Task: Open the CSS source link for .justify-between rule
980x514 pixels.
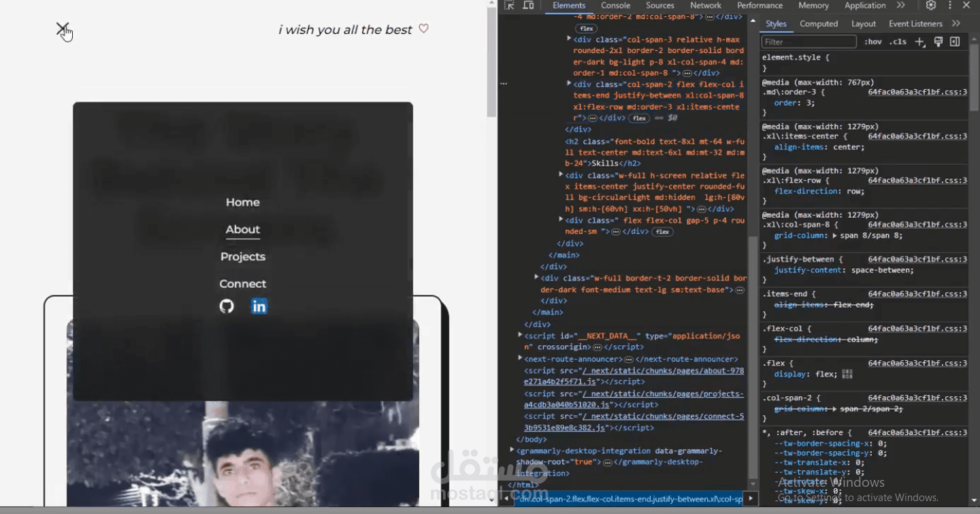Action: pos(917,259)
